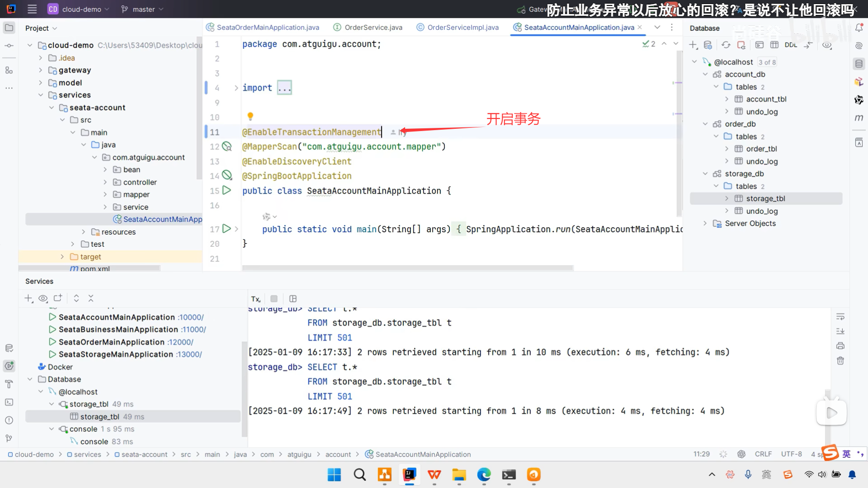Expand the gateway module folder
The width and height of the screenshot is (868, 488).
pos(41,70)
